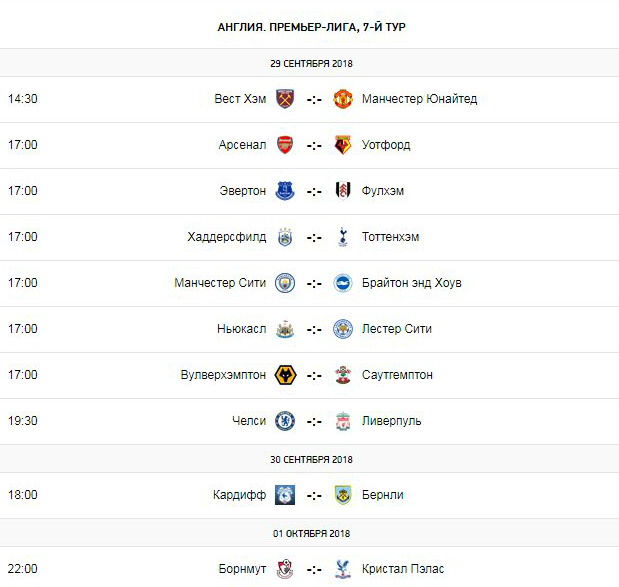The height and width of the screenshot is (587, 619).
Task: Click the West Ham club crest
Action: pos(285,99)
